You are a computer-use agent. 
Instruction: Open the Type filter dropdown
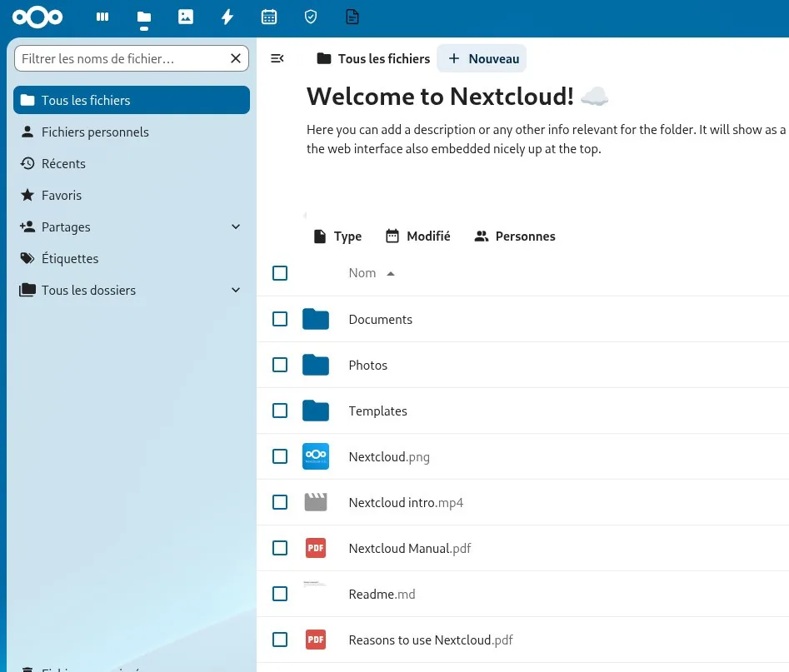pyautogui.click(x=337, y=236)
